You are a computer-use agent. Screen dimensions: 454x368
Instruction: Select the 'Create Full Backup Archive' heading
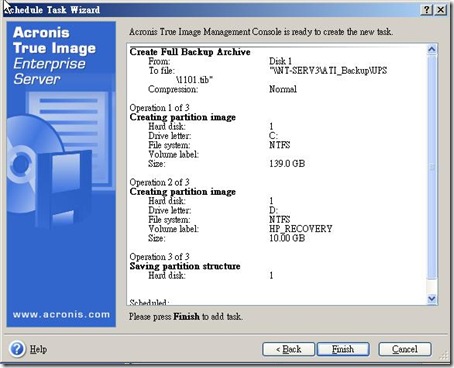190,52
